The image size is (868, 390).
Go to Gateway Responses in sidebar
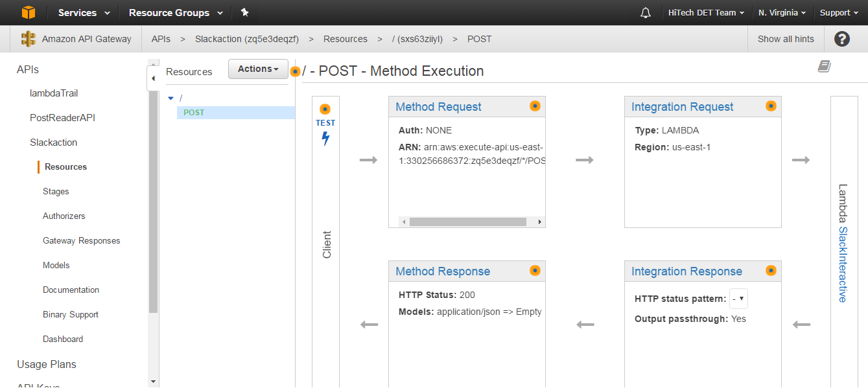82,241
